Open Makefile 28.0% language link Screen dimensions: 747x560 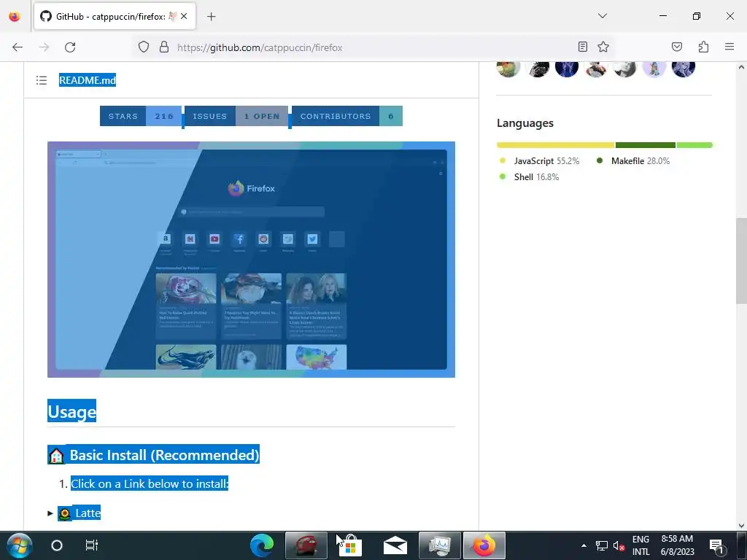click(x=633, y=161)
